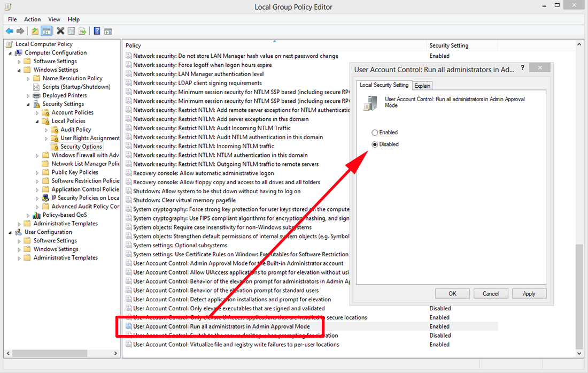The height and width of the screenshot is (373, 588).
Task: Click the Properties toolbar icon
Action: (71, 31)
